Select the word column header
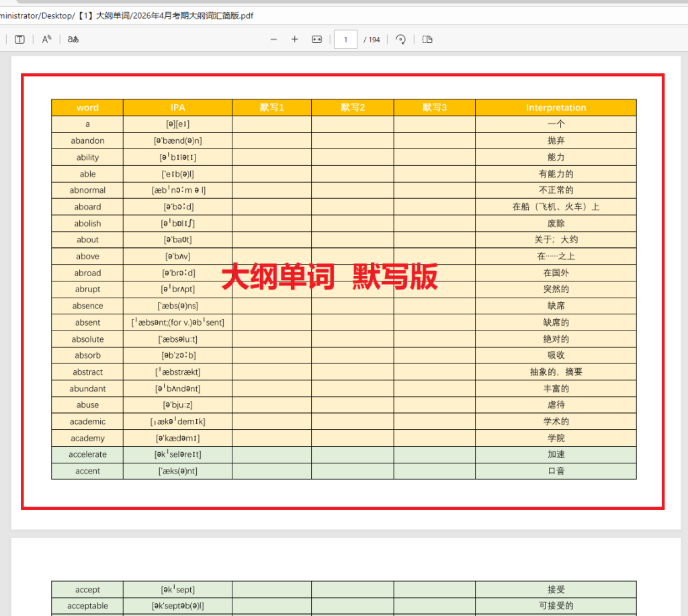 87,107
